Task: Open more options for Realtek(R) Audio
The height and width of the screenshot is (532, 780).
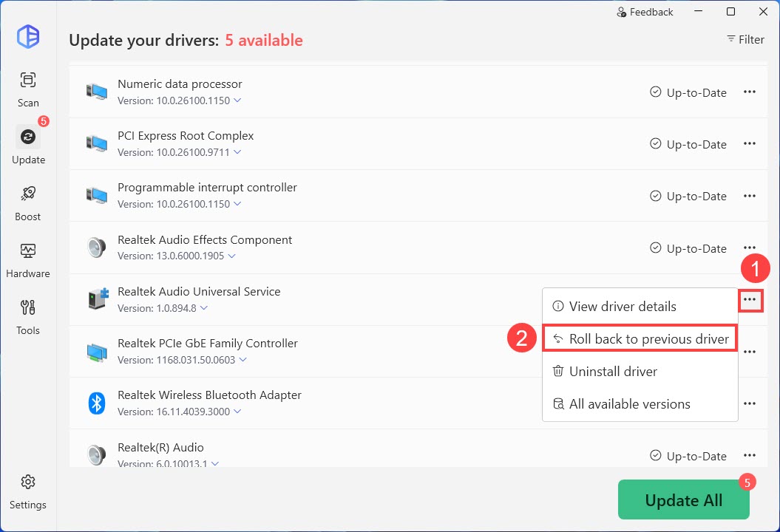Action: (x=750, y=455)
